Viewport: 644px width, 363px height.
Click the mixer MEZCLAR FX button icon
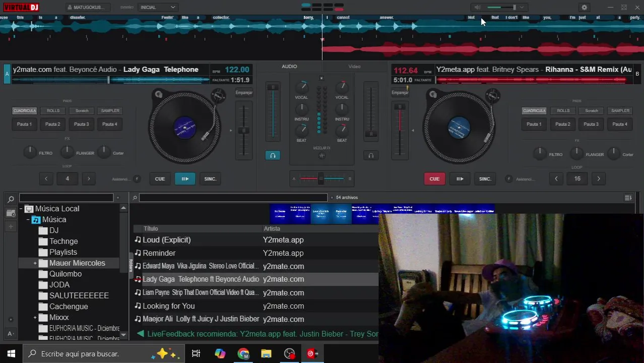click(322, 156)
